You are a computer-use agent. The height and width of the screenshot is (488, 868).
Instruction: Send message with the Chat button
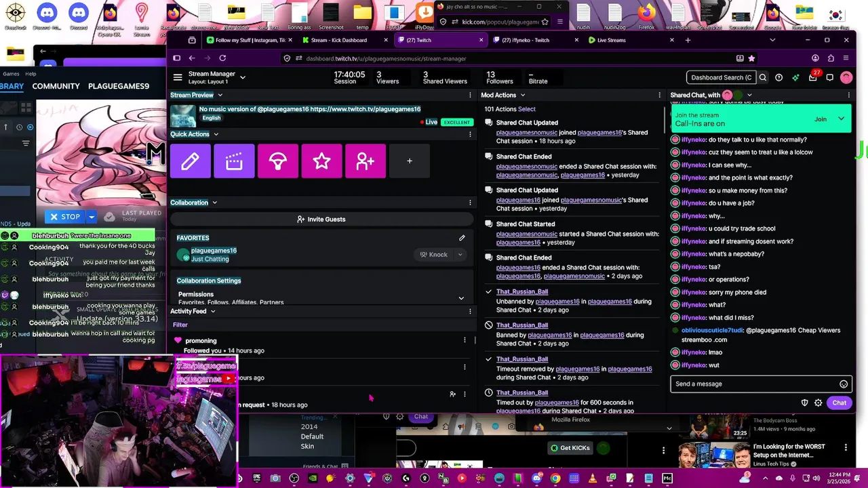[x=840, y=403]
